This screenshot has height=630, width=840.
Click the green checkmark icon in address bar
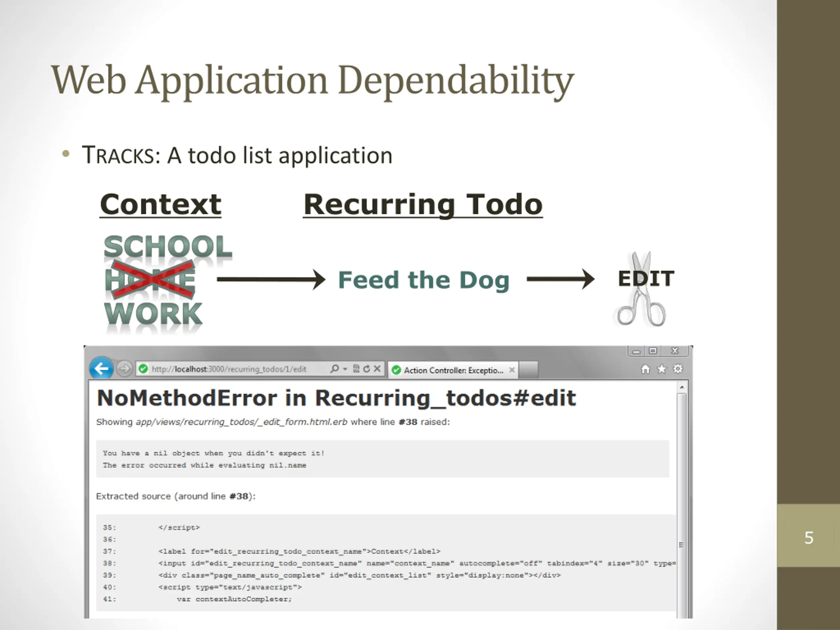(143, 369)
